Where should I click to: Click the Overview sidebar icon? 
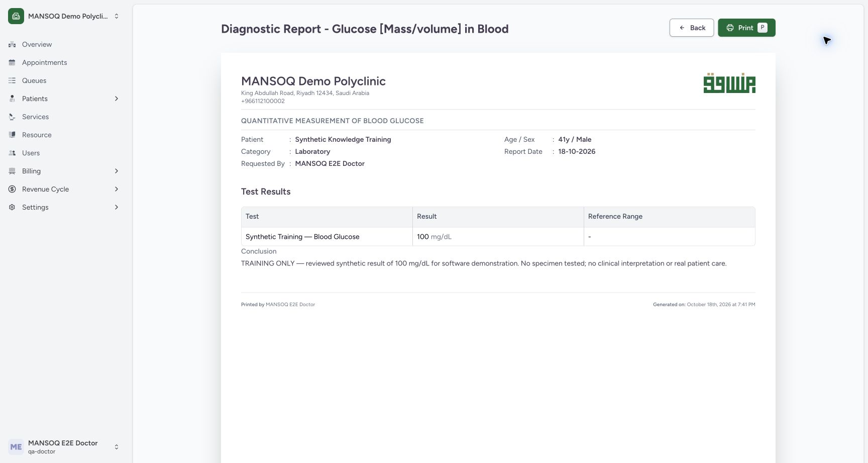pyautogui.click(x=12, y=44)
